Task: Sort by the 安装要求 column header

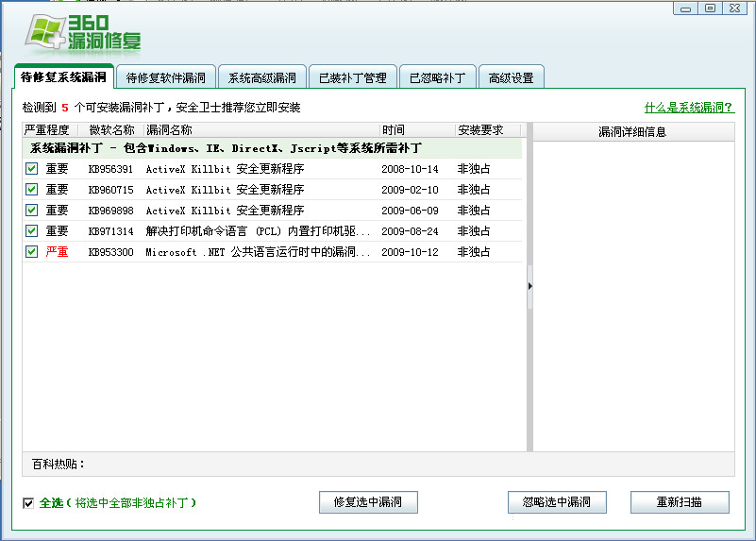Action: click(488, 129)
